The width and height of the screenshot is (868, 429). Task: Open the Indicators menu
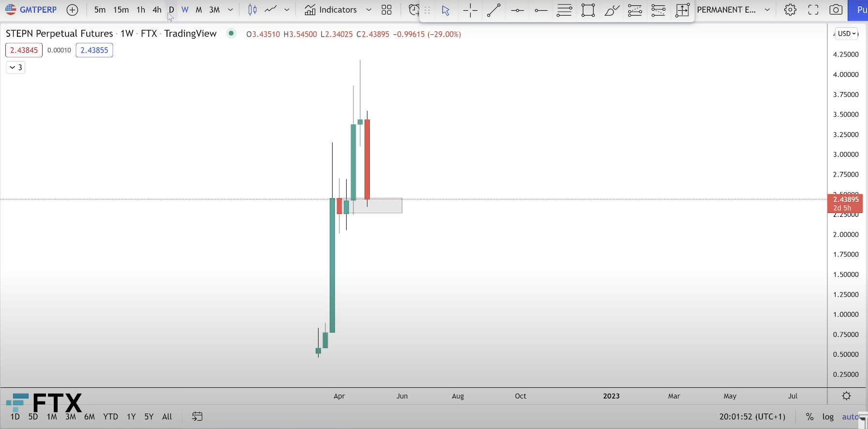pyautogui.click(x=331, y=10)
